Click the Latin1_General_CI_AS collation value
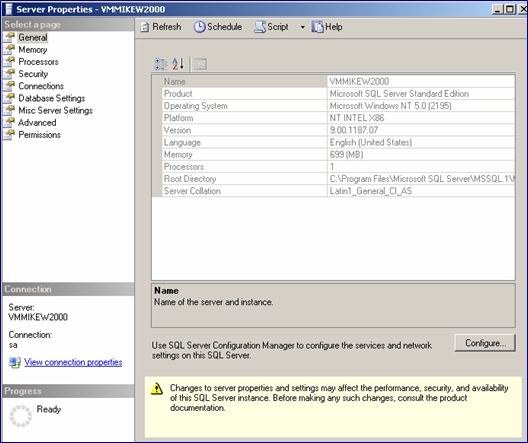This screenshot has height=443, width=528. coord(370,191)
